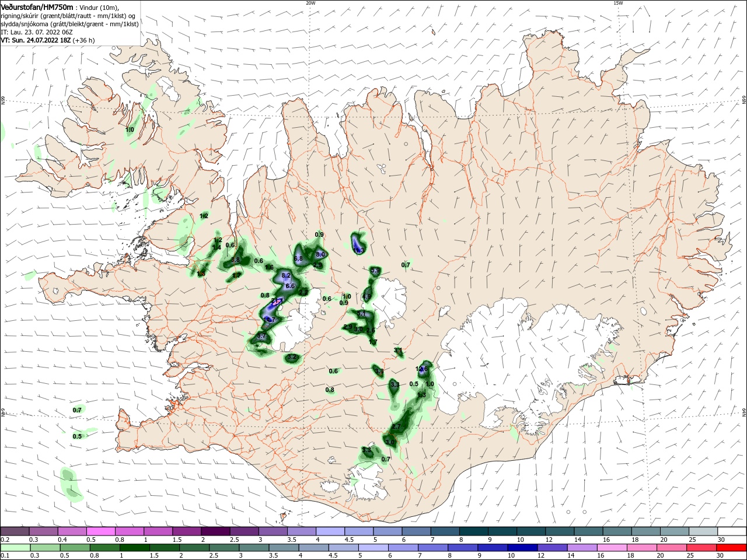Click the bright red swatch ending the lower legend
This screenshot has width=747, height=560.
(732, 548)
